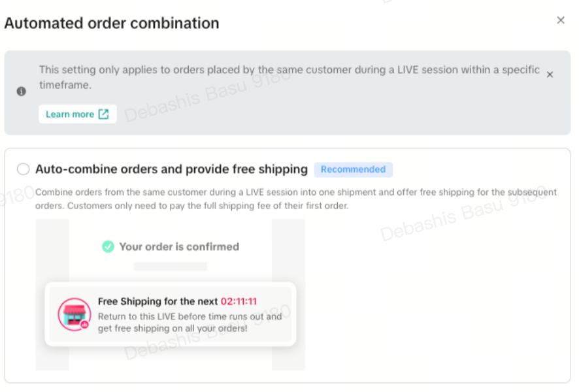This screenshot has height=392, width=579.
Task: Close the Automated order combination dialog
Action: [x=560, y=20]
